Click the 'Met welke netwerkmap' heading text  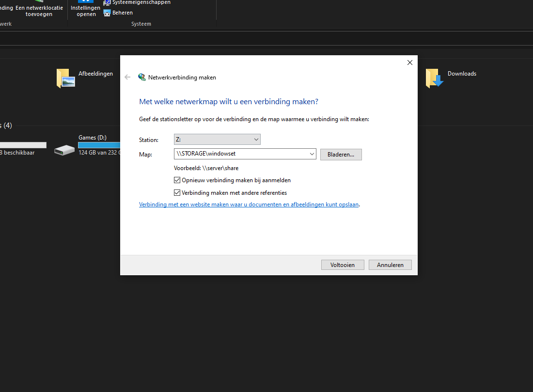tap(229, 102)
